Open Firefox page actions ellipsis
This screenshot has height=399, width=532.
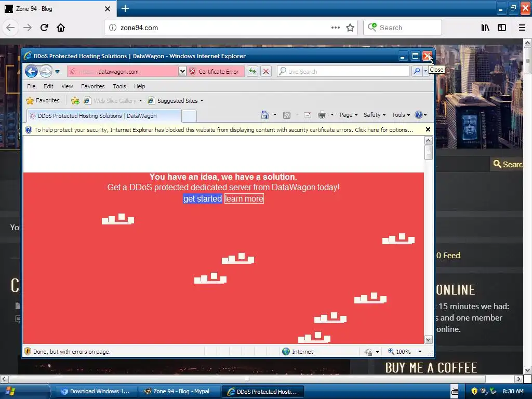tap(336, 28)
